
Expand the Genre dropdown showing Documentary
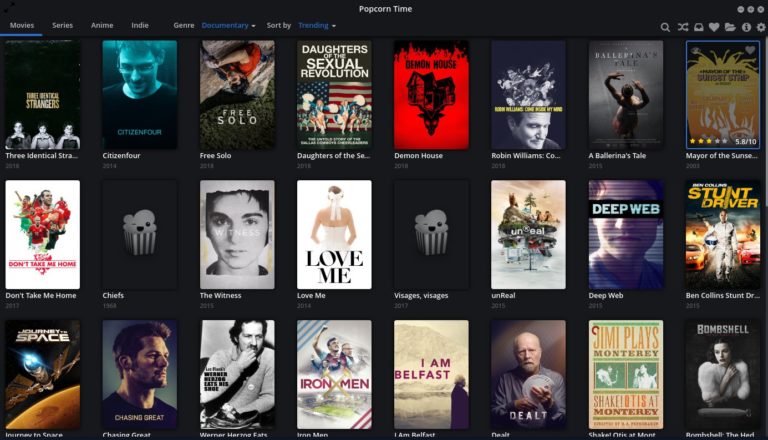point(228,25)
